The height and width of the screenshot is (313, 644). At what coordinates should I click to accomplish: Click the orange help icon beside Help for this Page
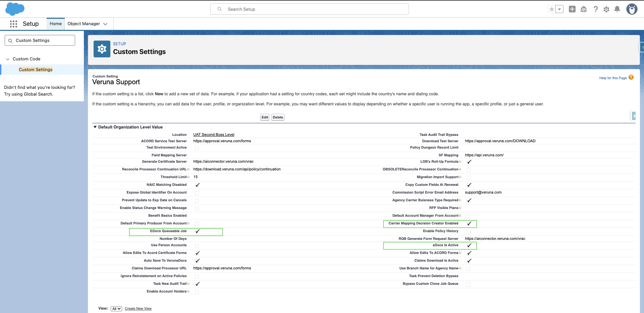(631, 77)
